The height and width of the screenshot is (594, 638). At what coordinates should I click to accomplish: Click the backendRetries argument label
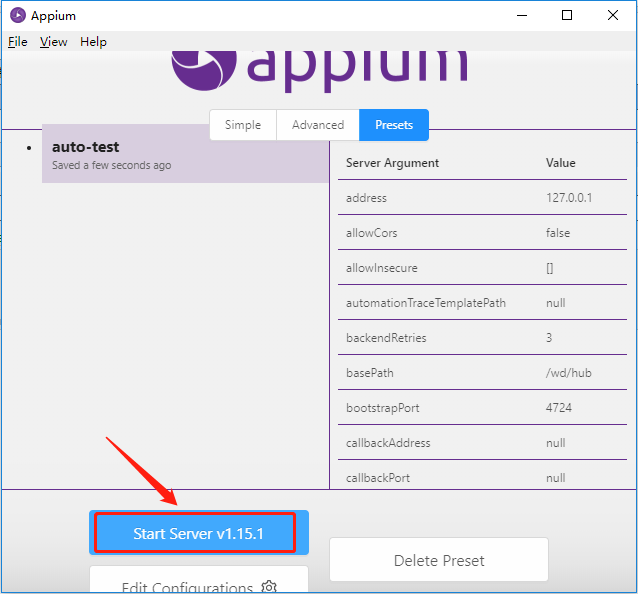386,338
